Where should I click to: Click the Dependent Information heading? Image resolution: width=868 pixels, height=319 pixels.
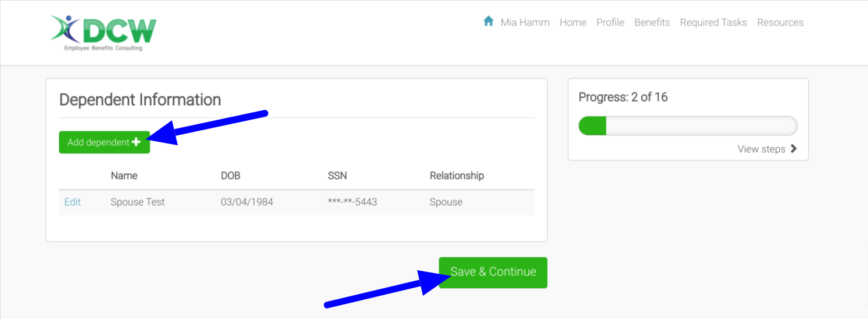click(x=140, y=100)
